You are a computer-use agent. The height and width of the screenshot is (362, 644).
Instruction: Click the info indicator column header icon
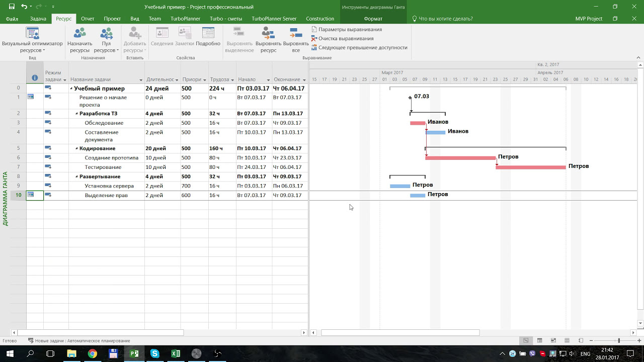click(x=35, y=78)
